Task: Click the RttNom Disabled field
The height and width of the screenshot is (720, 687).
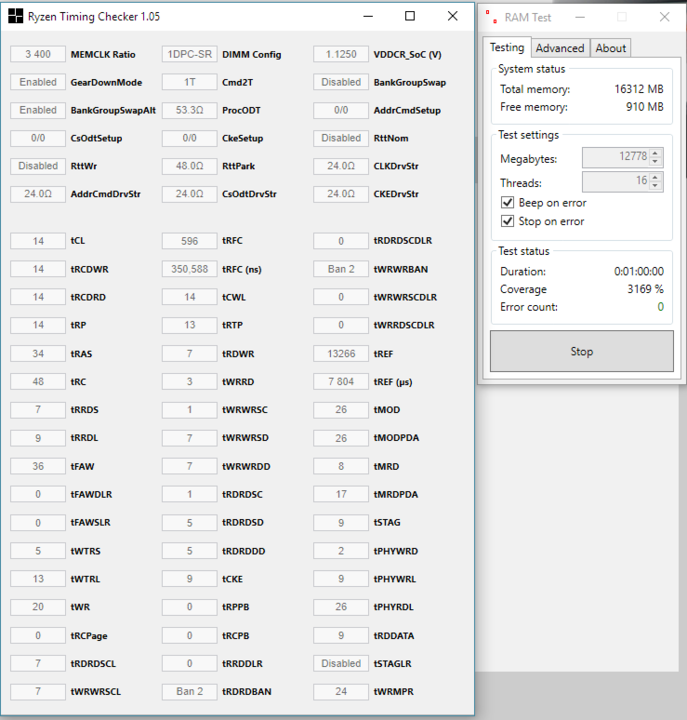Action: pyautogui.click(x=341, y=138)
